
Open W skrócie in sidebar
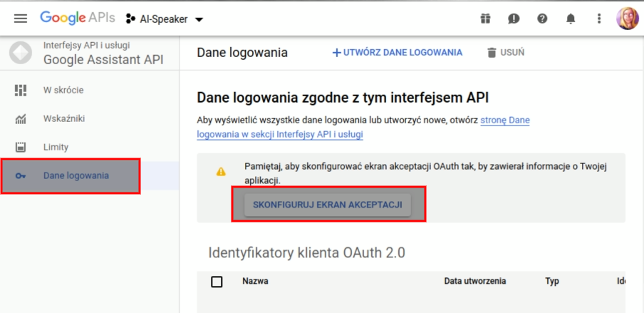(x=90, y=90)
